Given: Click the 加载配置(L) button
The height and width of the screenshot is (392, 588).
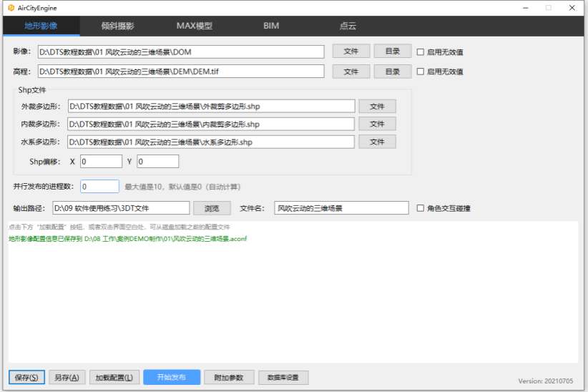Looking at the screenshot, I should (x=114, y=378).
